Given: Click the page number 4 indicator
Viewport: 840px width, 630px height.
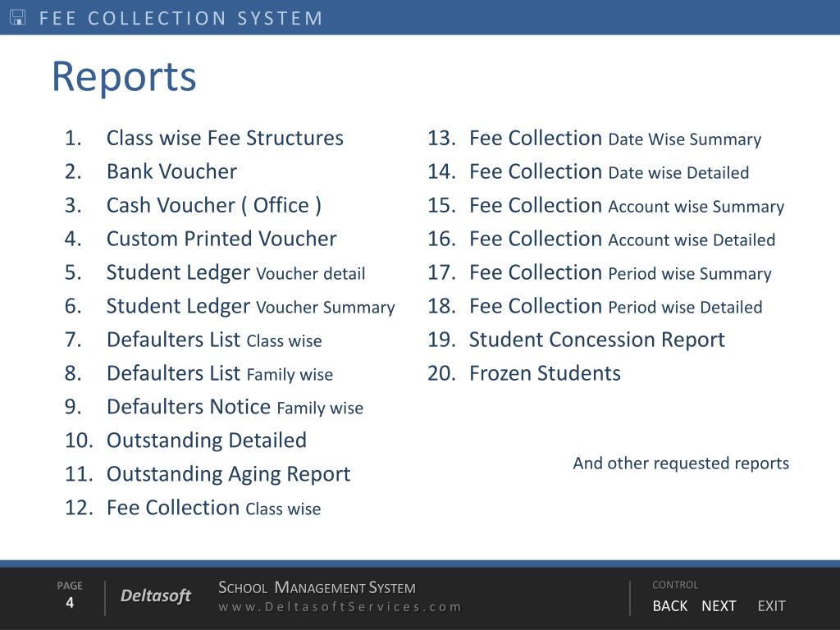Looking at the screenshot, I should point(70,603).
